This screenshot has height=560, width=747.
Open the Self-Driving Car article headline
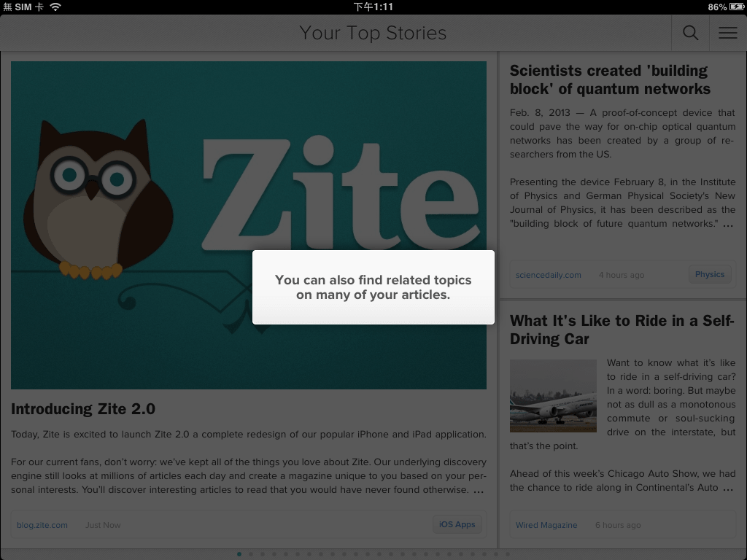[x=622, y=330]
